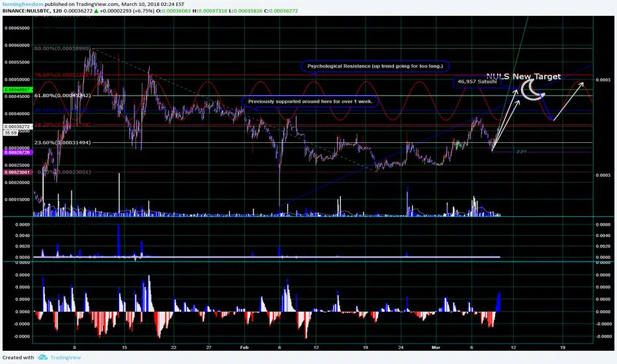Click the 0.00060000 price axis label
Image resolution: width=617 pixels, height=364 pixels.
pyautogui.click(x=17, y=45)
